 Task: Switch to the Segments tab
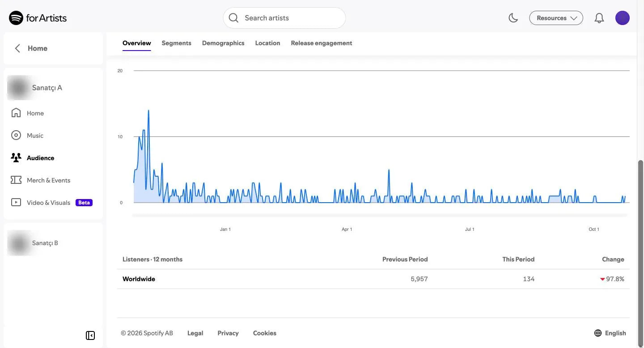click(x=176, y=43)
